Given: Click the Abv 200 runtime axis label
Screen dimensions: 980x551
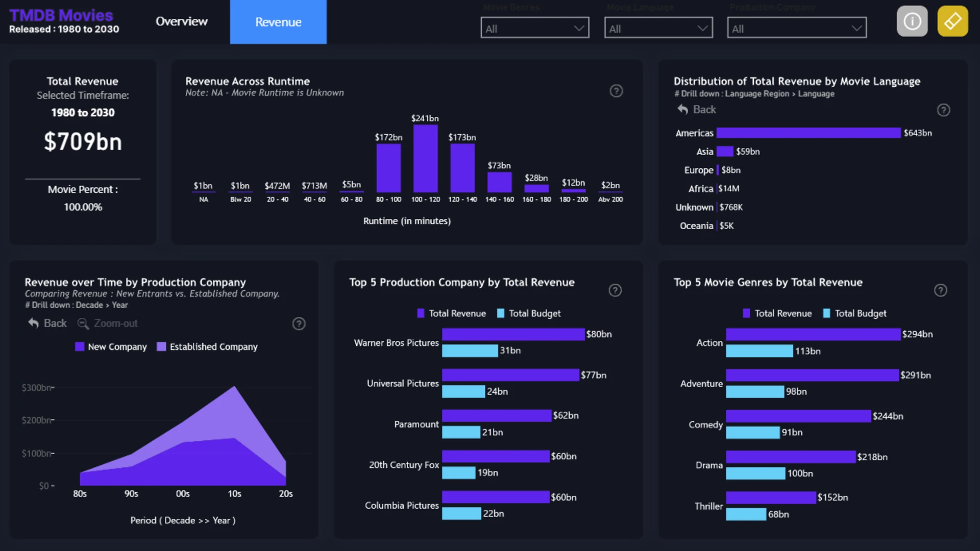Looking at the screenshot, I should click(610, 199).
